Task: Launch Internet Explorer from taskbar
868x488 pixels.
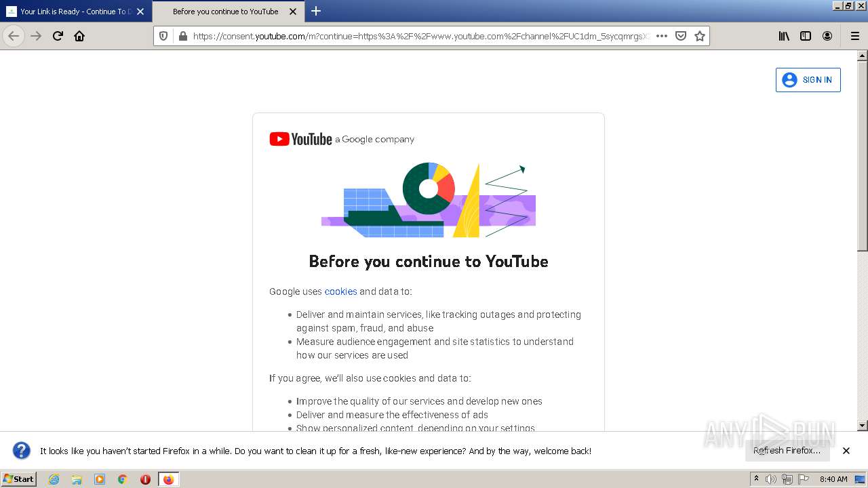Action: point(54,479)
